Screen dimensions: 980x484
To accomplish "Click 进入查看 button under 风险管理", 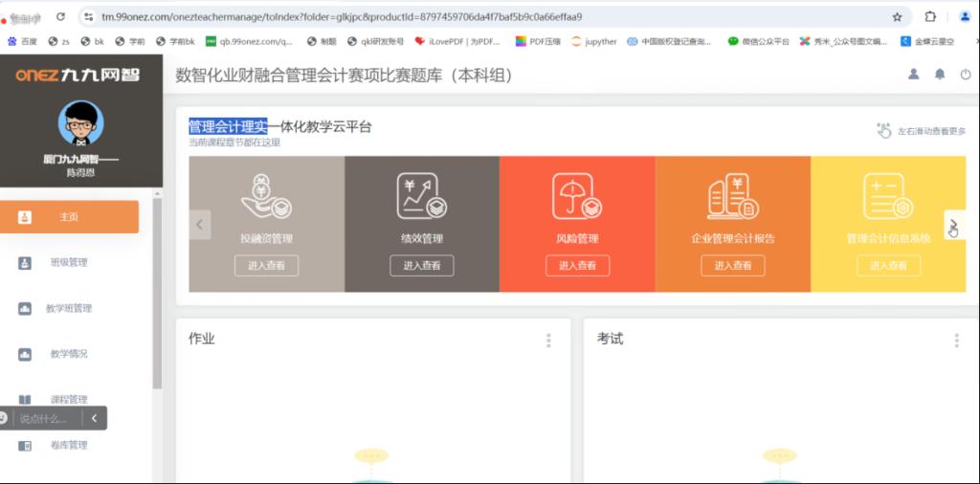I will (577, 266).
